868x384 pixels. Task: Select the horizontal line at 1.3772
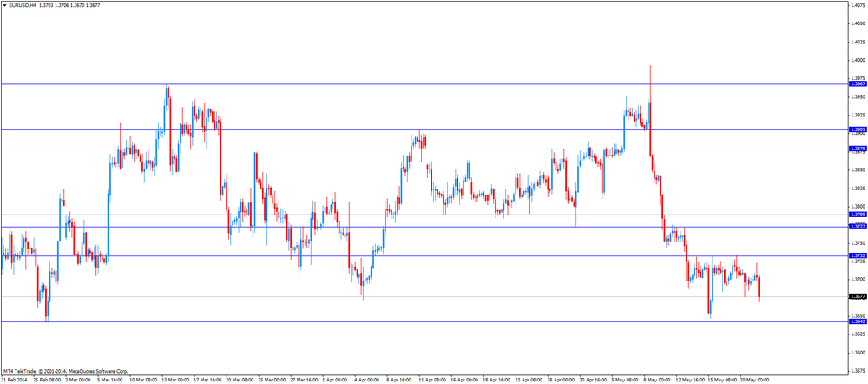click(x=424, y=227)
